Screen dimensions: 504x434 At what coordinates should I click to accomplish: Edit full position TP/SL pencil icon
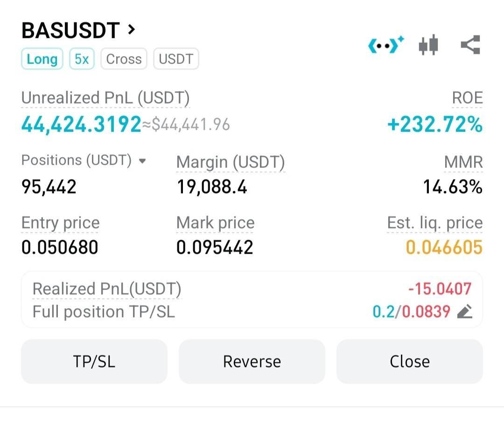(x=465, y=311)
